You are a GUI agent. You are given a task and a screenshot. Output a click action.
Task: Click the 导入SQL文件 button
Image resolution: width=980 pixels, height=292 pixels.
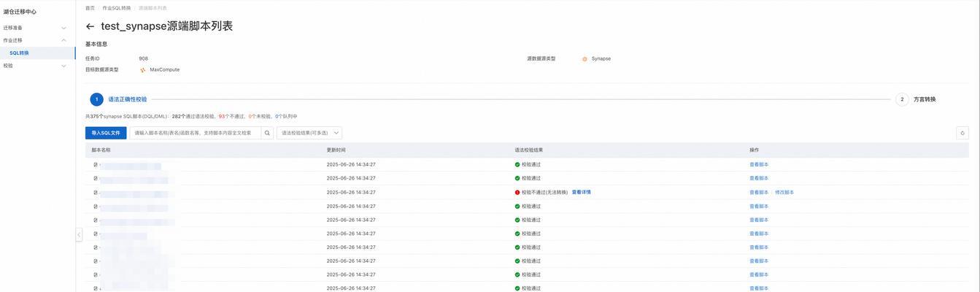click(x=106, y=133)
